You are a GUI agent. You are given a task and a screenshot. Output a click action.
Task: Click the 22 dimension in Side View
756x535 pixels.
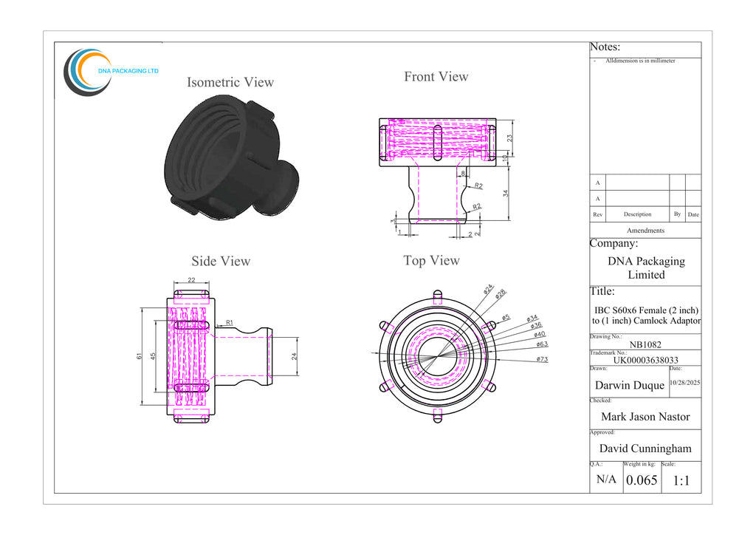point(191,280)
